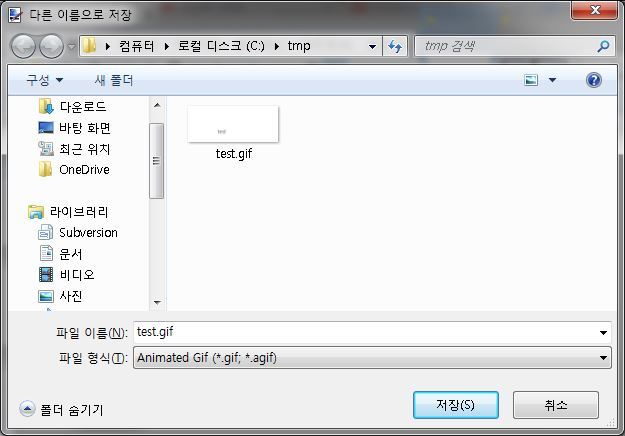The width and height of the screenshot is (625, 436).
Task: Click the 라이브러리 icon
Action: click(36, 212)
